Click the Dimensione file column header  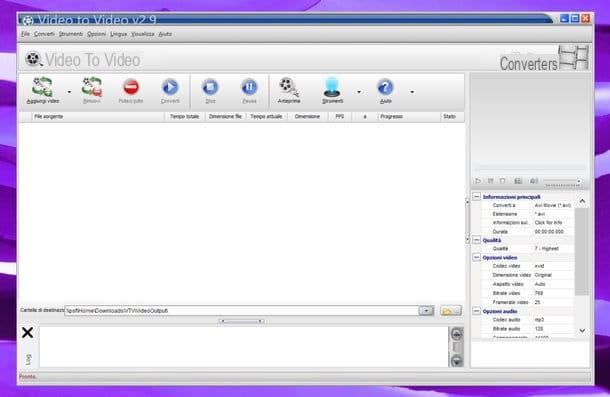(x=225, y=116)
